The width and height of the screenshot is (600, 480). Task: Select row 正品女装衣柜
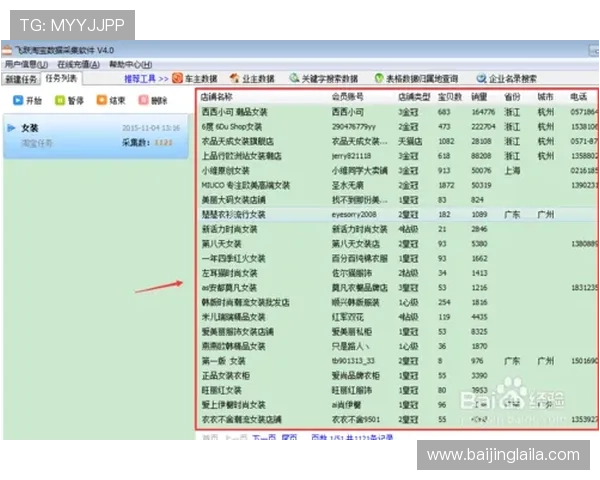pyautogui.click(x=397, y=376)
